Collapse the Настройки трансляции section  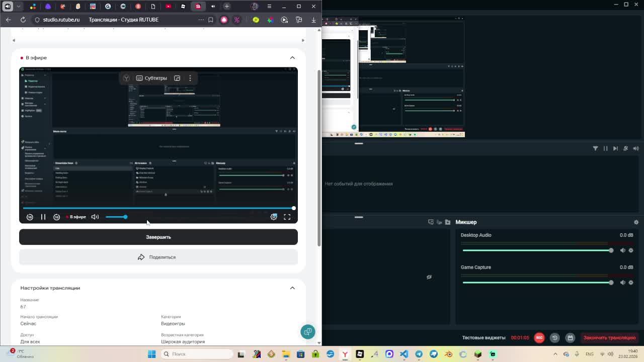(292, 288)
